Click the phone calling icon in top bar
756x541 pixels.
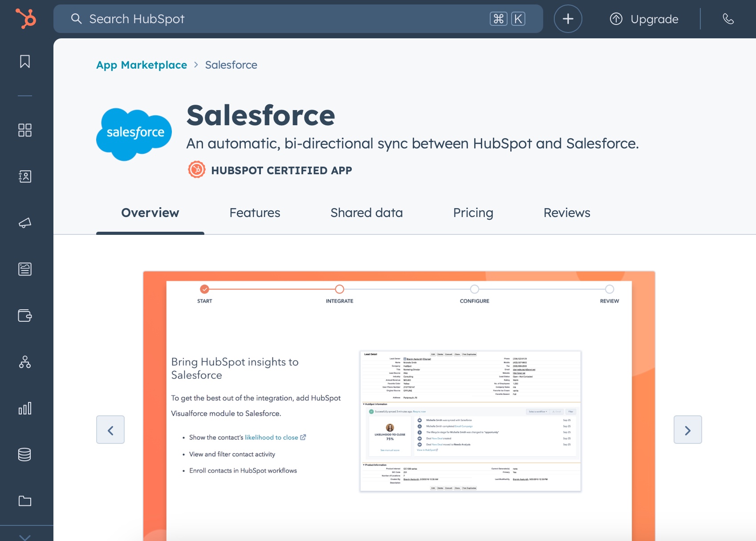[x=729, y=19]
